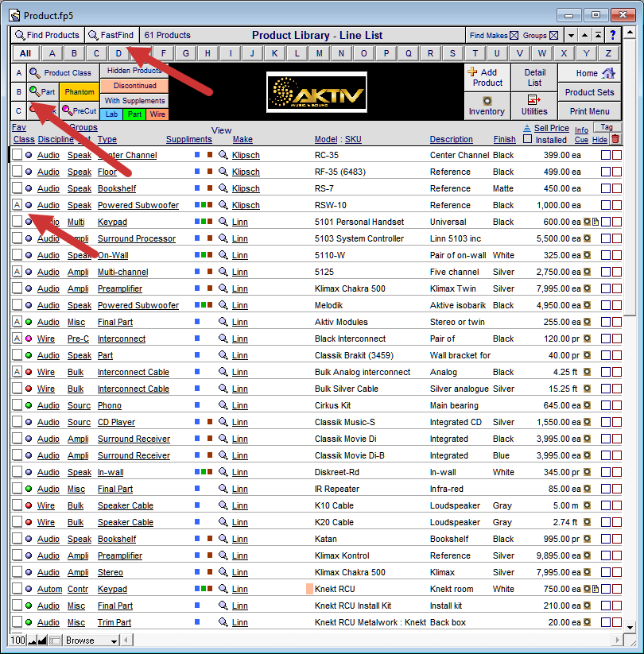Image resolution: width=644 pixels, height=654 pixels.
Task: Select the A favorites tab on left
Action: (x=19, y=73)
